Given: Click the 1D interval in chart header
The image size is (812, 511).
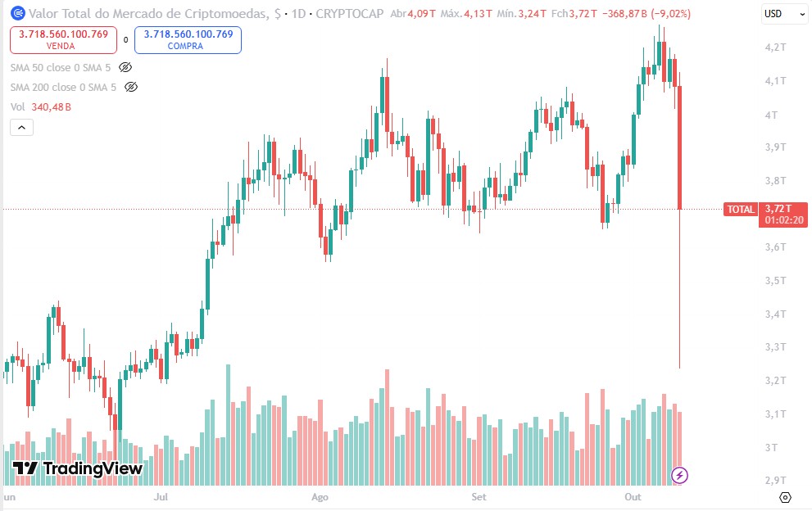Looking at the screenshot, I should pyautogui.click(x=299, y=14).
